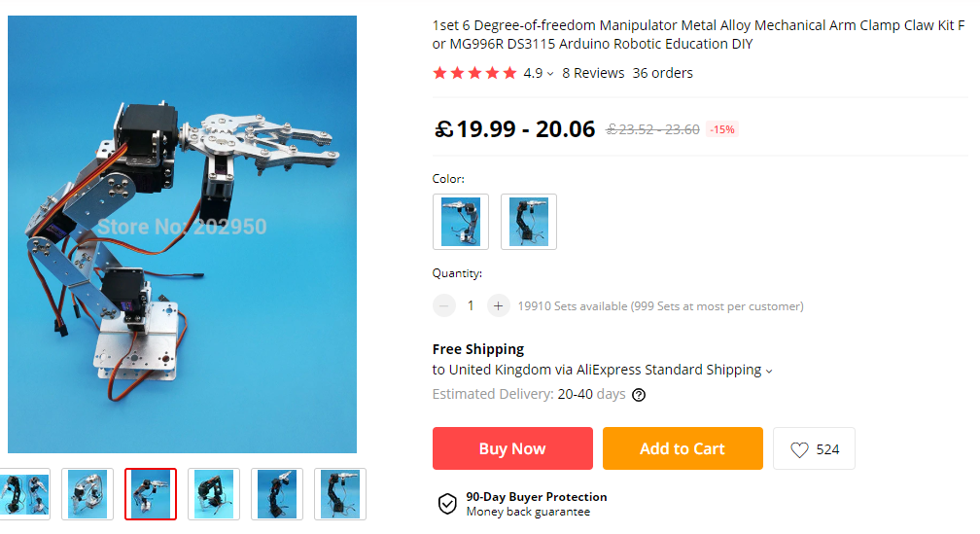Select the second thumbnail with the silver claw
Screen dimensions: 980x534
87,494
